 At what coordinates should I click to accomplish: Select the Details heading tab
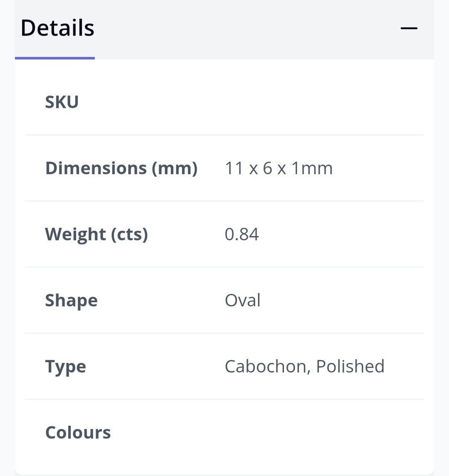pos(57,28)
